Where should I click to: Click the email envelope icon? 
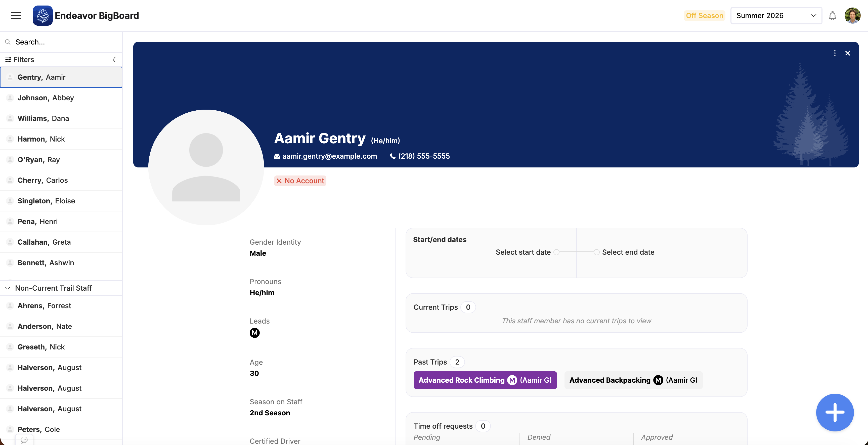tap(277, 156)
